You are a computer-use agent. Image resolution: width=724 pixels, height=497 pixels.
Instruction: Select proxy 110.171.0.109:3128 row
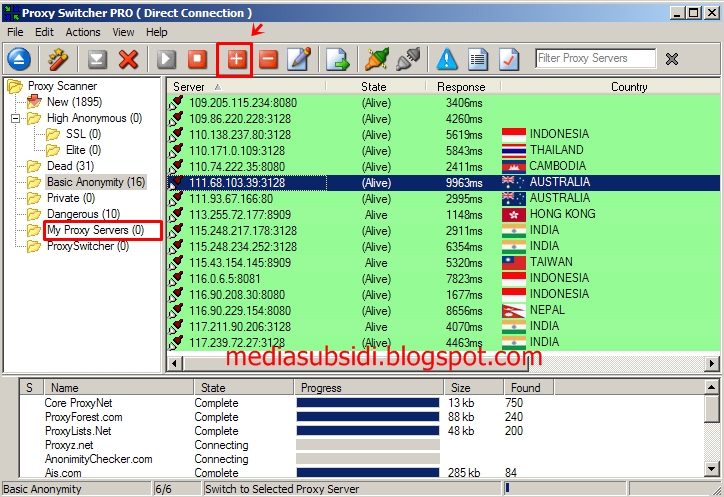tap(443, 151)
